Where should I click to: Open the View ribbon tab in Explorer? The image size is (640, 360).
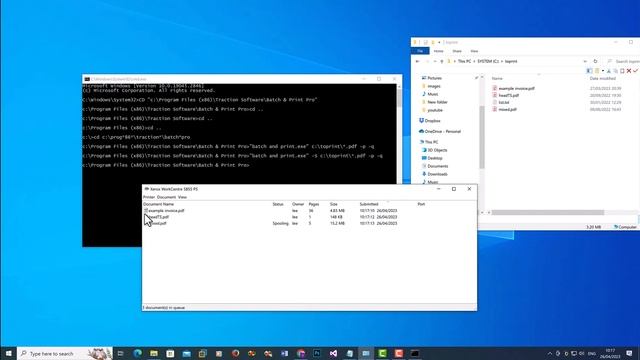click(x=474, y=51)
